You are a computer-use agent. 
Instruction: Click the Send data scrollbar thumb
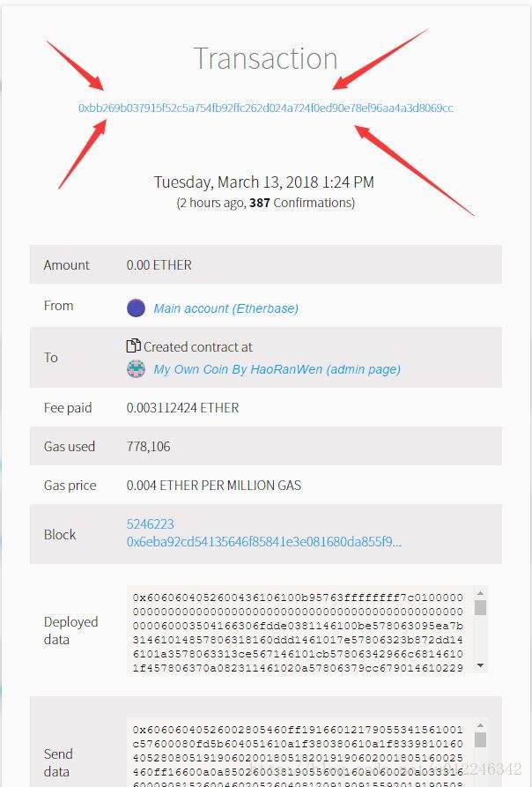coord(480,739)
